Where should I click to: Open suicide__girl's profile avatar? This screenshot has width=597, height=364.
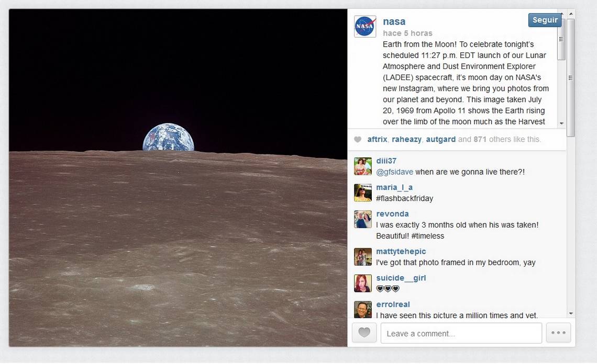point(362,283)
